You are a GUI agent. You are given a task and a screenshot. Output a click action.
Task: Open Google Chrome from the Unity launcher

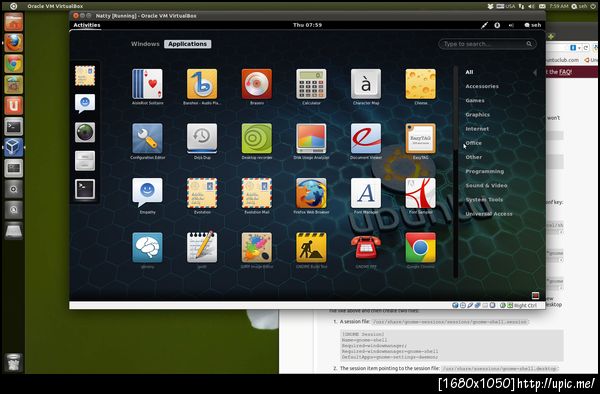[13, 64]
